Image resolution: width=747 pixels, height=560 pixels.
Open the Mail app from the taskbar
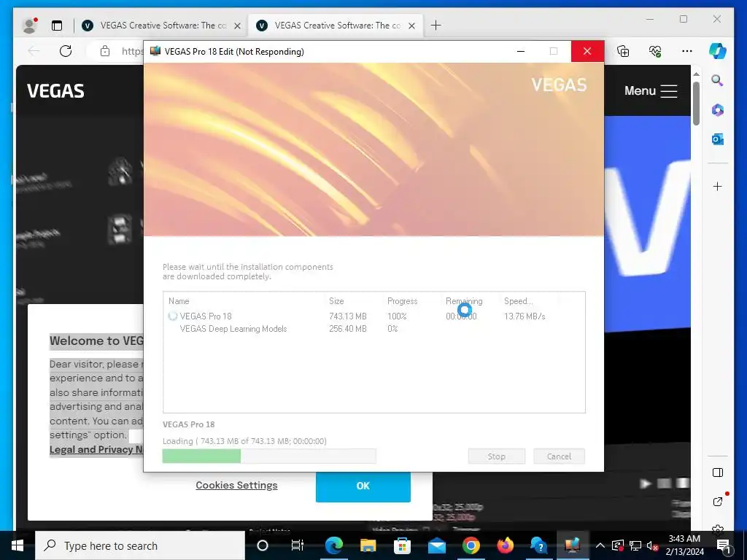[x=436, y=545]
